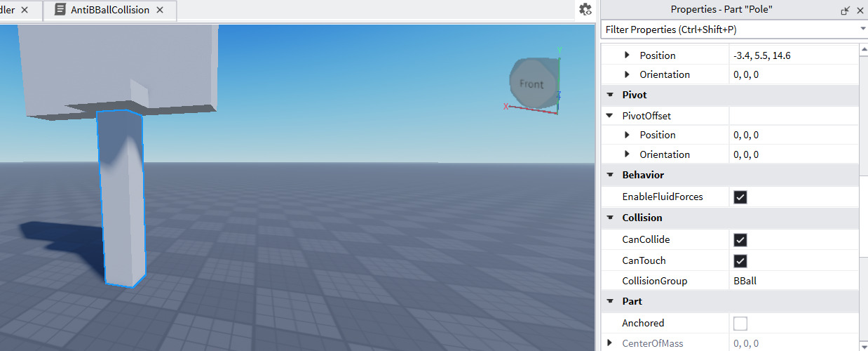The height and width of the screenshot is (351, 868).
Task: Close the AntiBBallCollision tab
Action: point(160,11)
